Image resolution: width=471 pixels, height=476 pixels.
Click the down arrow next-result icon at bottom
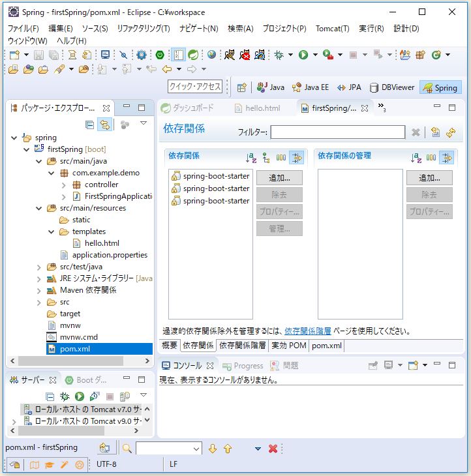click(213, 449)
